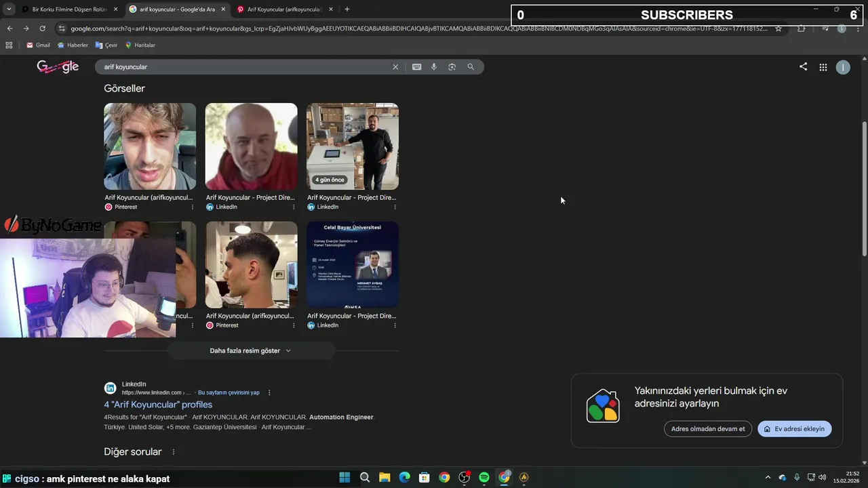Open the Celal Bayar Üniversitesi poster thumbnail

[x=353, y=265]
